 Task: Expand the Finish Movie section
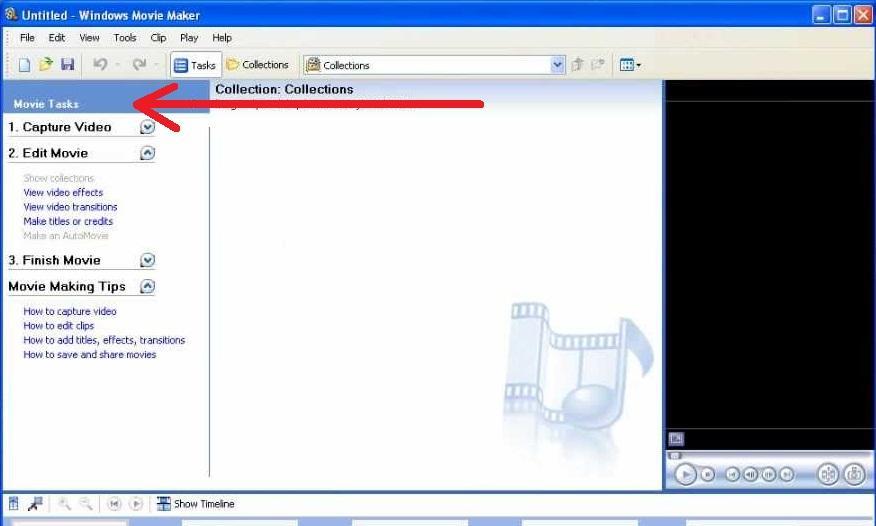[147, 260]
